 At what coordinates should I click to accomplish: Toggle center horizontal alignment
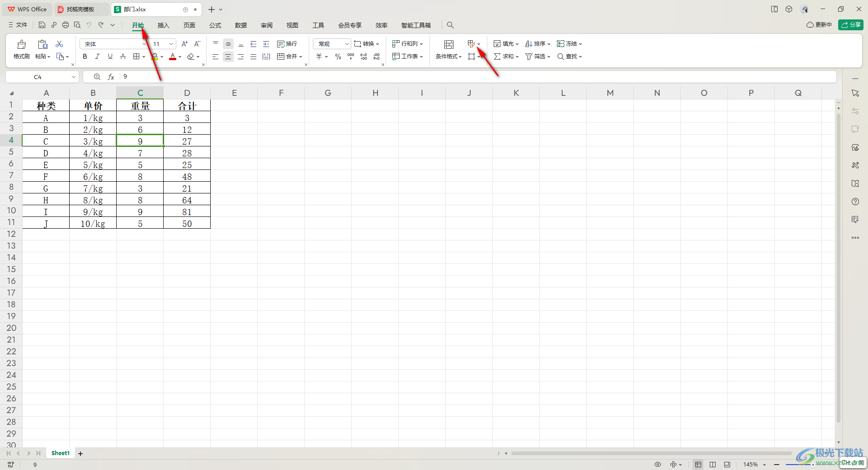(228, 56)
